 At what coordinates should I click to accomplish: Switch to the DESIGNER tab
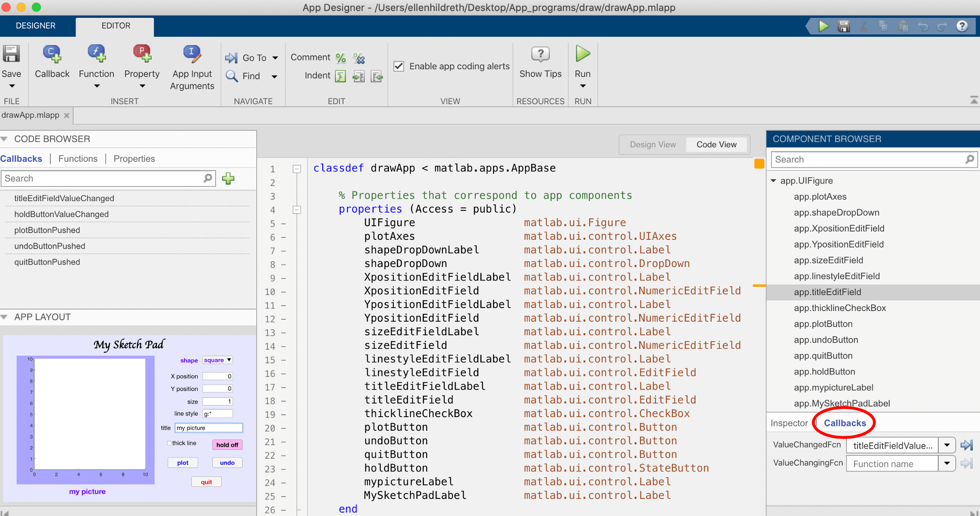pos(36,26)
